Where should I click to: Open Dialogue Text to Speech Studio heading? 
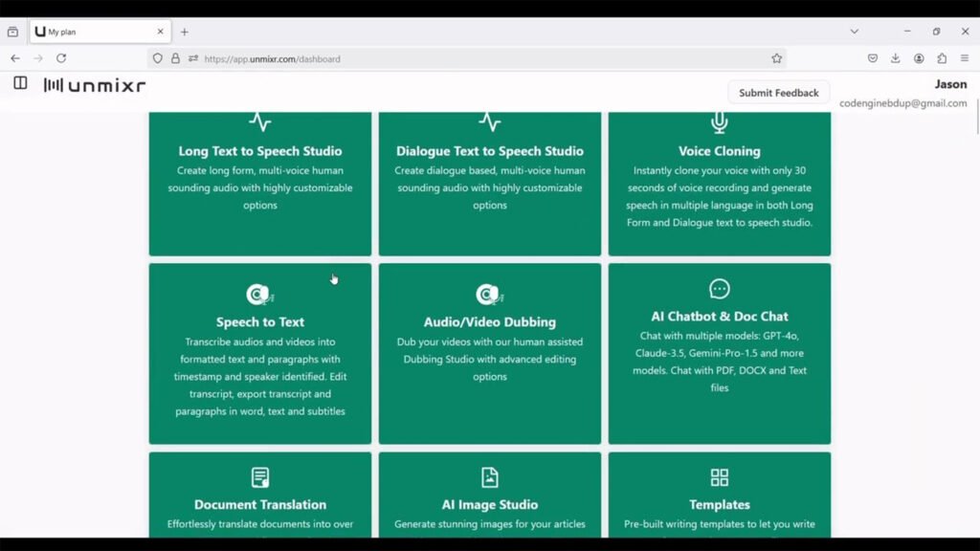pyautogui.click(x=489, y=151)
